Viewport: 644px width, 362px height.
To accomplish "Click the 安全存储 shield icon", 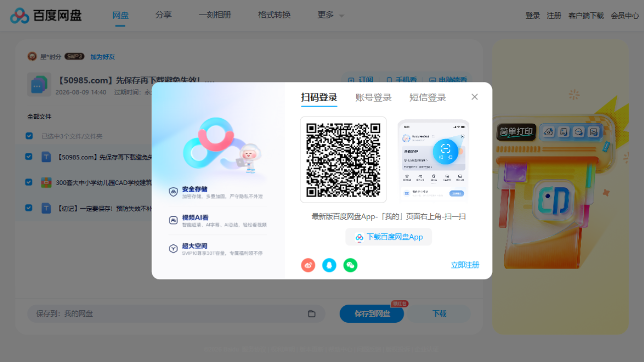I will 173,192.
